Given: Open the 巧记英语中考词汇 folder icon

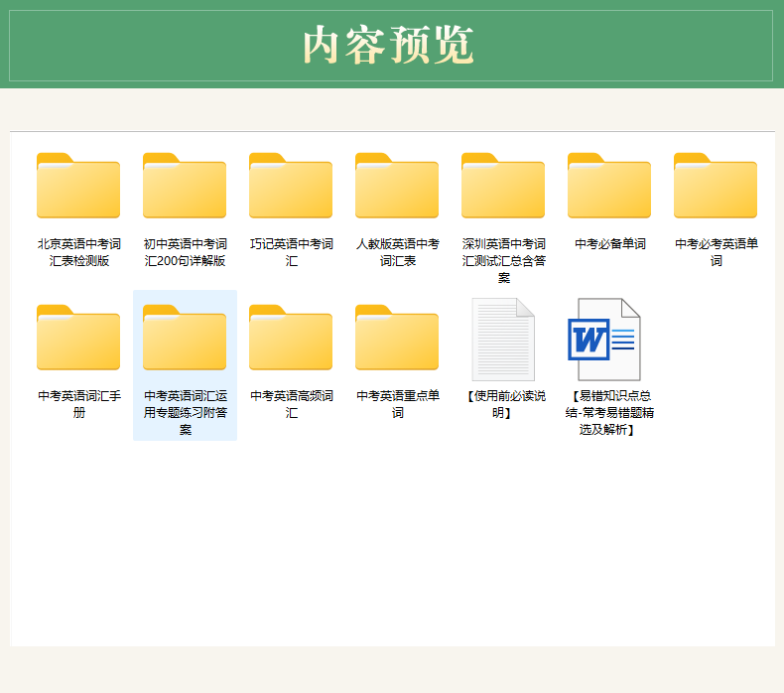Looking at the screenshot, I should [x=291, y=186].
